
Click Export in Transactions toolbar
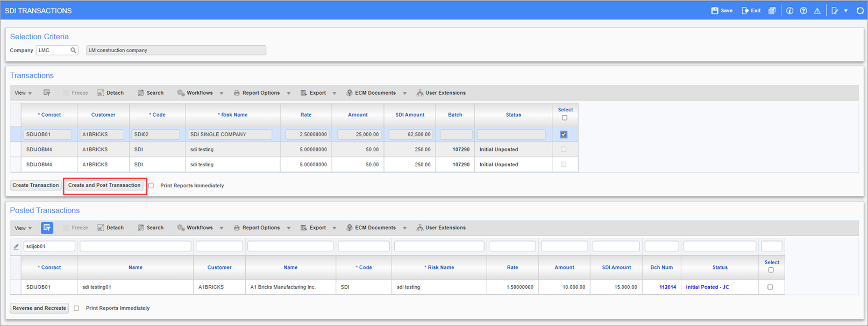click(x=313, y=93)
